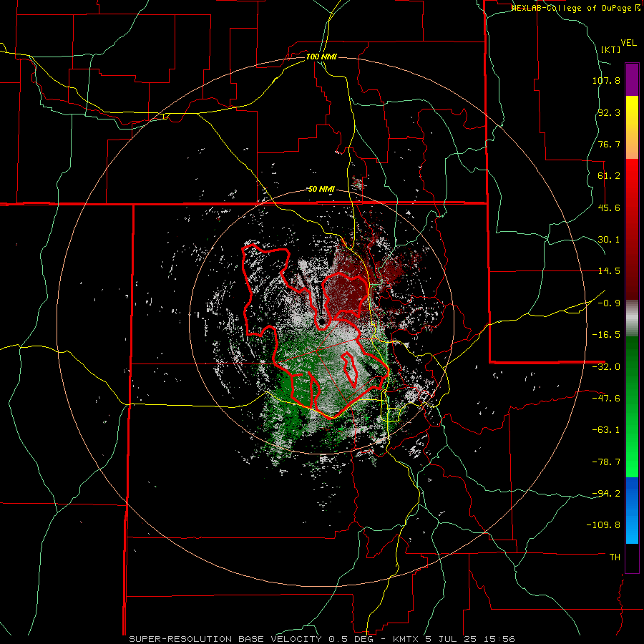Click the 107.8 velocity scale value
Screen dimensions: 644x644
606,80
